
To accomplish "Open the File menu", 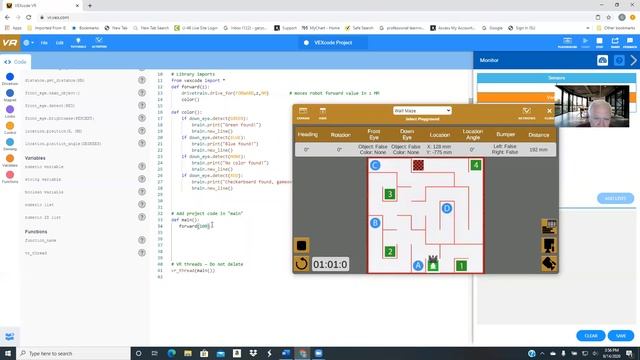I will (x=44, y=42).
